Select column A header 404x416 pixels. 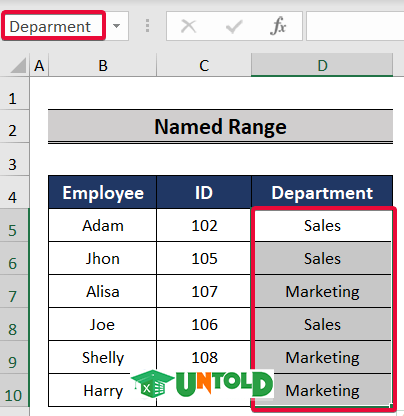click(x=39, y=65)
